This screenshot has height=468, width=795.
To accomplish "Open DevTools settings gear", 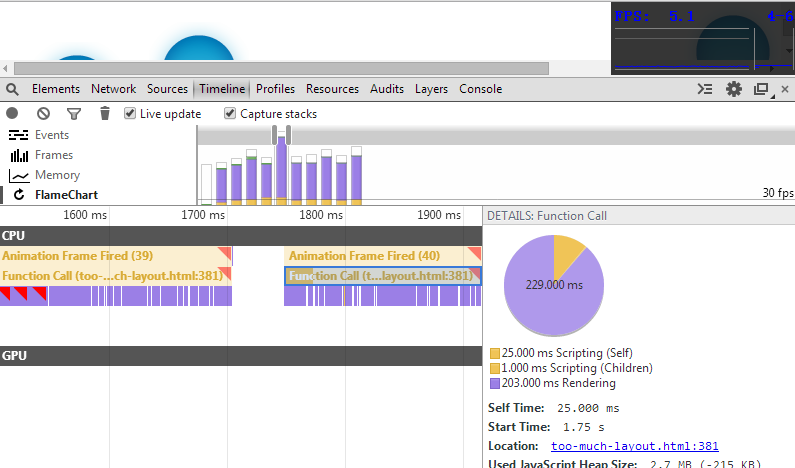I will [734, 89].
